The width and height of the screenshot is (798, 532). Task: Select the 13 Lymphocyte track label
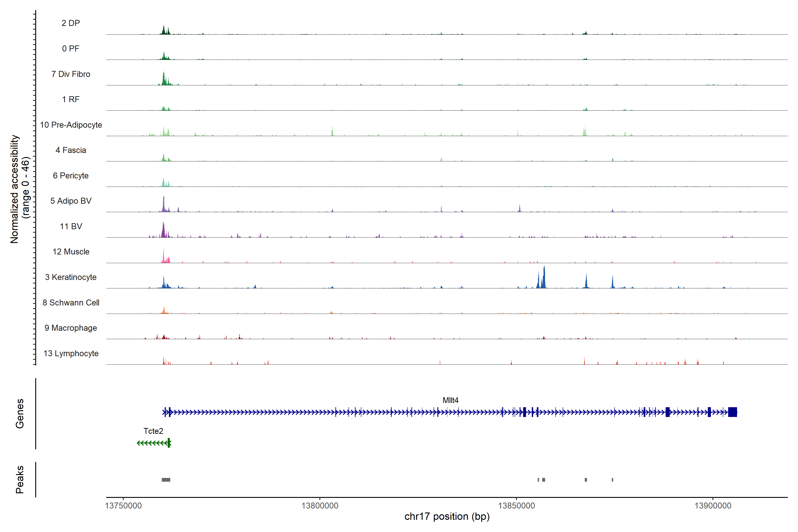coord(71,354)
